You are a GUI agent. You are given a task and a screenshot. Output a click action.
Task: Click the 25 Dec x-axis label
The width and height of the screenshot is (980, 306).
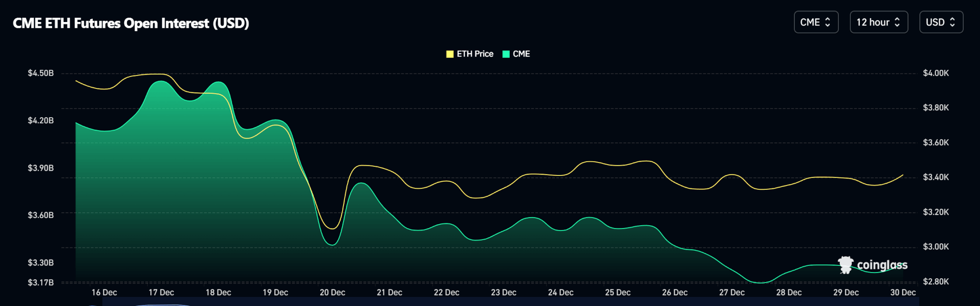pos(617,292)
